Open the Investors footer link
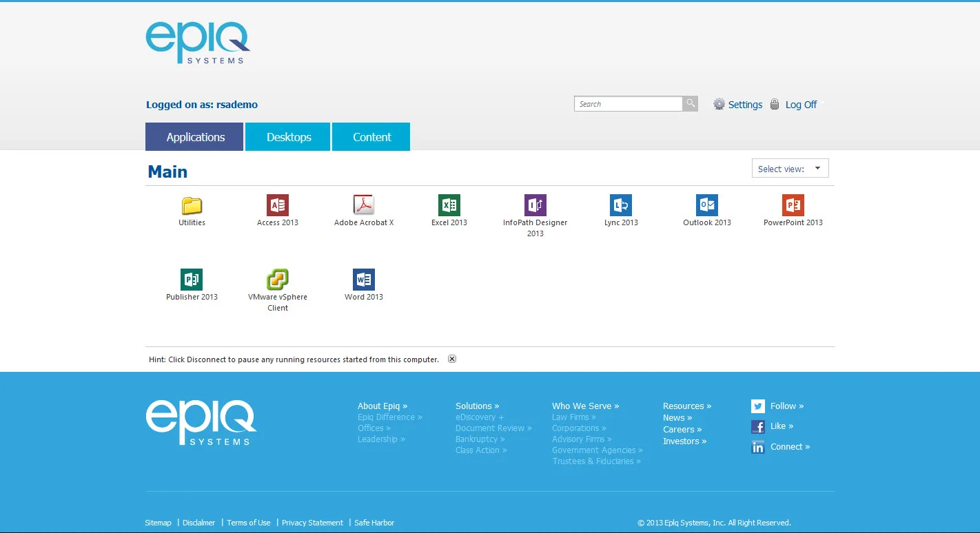This screenshot has width=980, height=533. (x=685, y=441)
